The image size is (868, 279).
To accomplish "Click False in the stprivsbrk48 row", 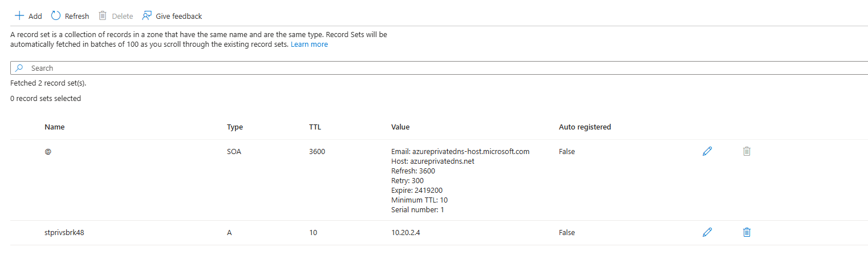I will click(x=567, y=233).
